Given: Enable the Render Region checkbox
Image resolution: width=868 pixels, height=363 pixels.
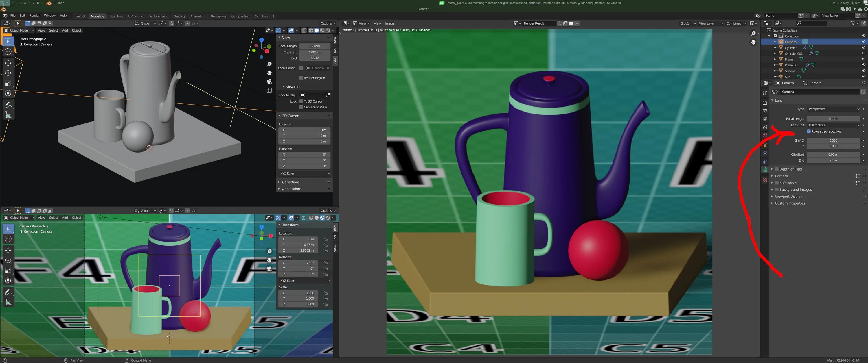Looking at the screenshot, I should point(301,78).
